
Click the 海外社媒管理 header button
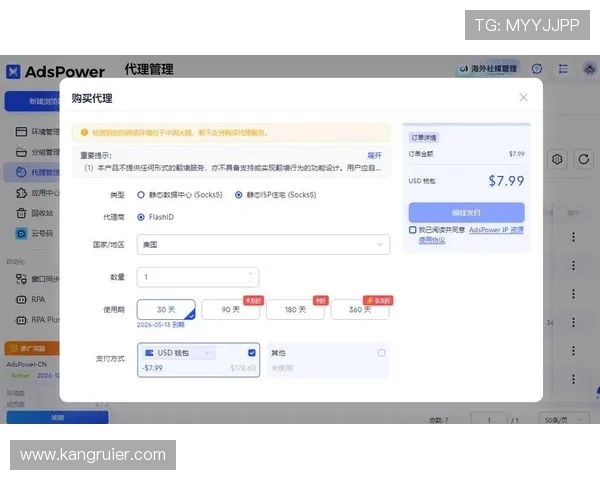point(488,69)
